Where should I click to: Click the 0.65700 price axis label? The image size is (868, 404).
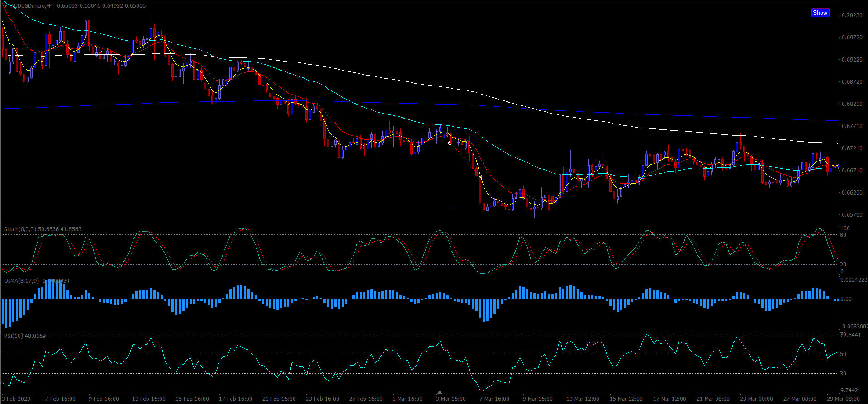coord(852,215)
